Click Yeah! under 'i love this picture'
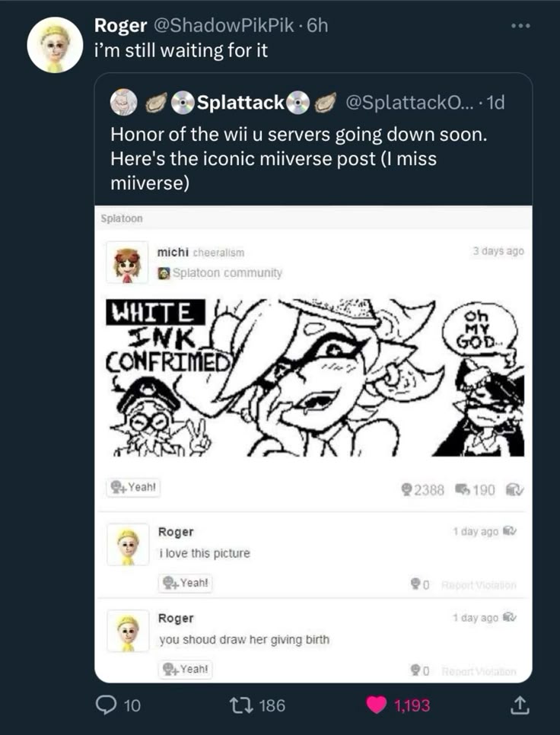The image size is (560, 735). coord(186,583)
